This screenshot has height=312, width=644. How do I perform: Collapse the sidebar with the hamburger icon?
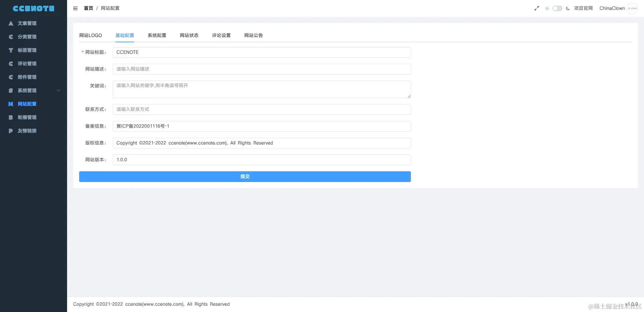75,8
